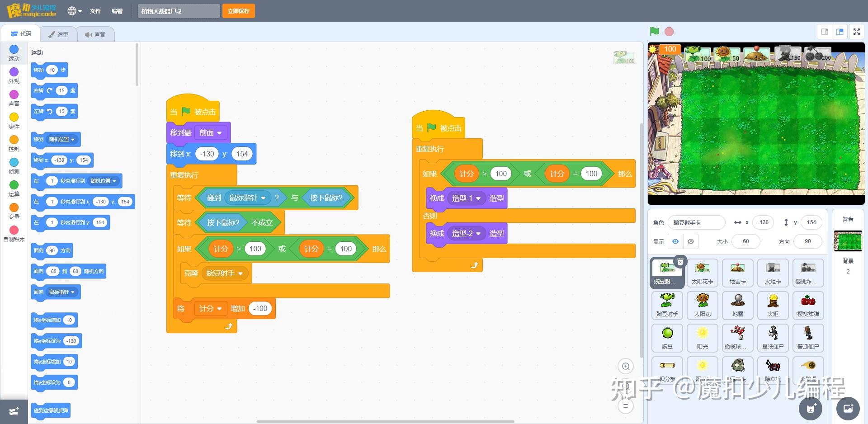The image size is (868, 424).
Task: Select the 太阳花卡 sprite
Action: (x=703, y=273)
